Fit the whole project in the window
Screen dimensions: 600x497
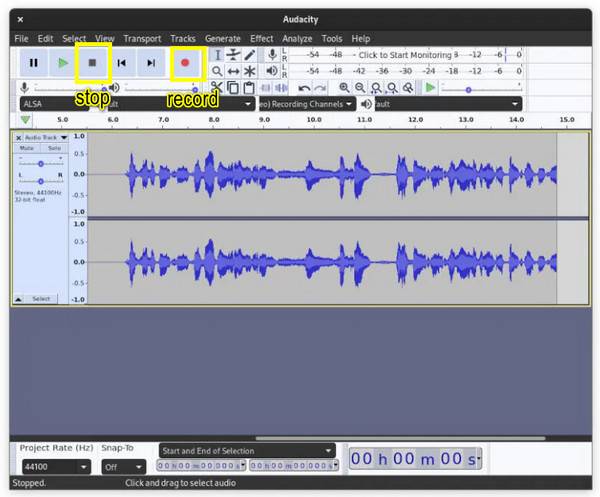coord(392,88)
